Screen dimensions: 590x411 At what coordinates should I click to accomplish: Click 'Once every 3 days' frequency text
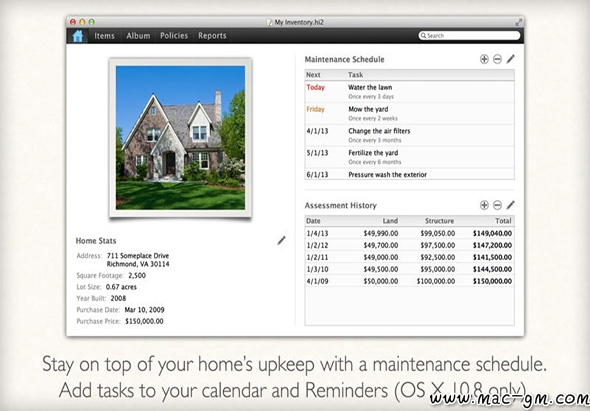point(371,97)
